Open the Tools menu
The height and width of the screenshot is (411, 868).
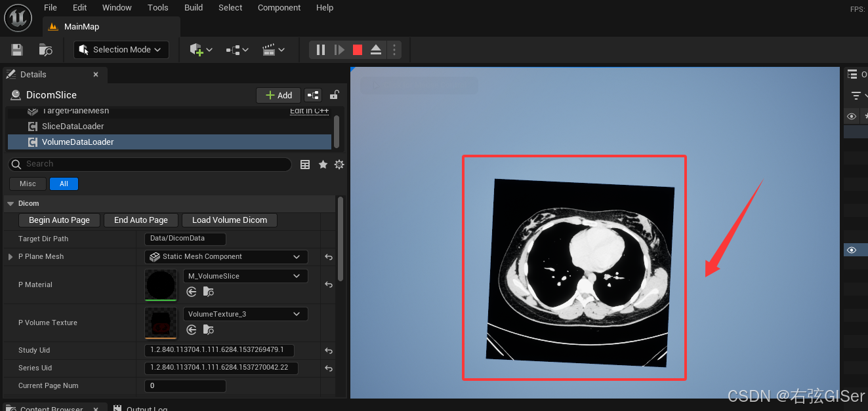click(x=158, y=8)
